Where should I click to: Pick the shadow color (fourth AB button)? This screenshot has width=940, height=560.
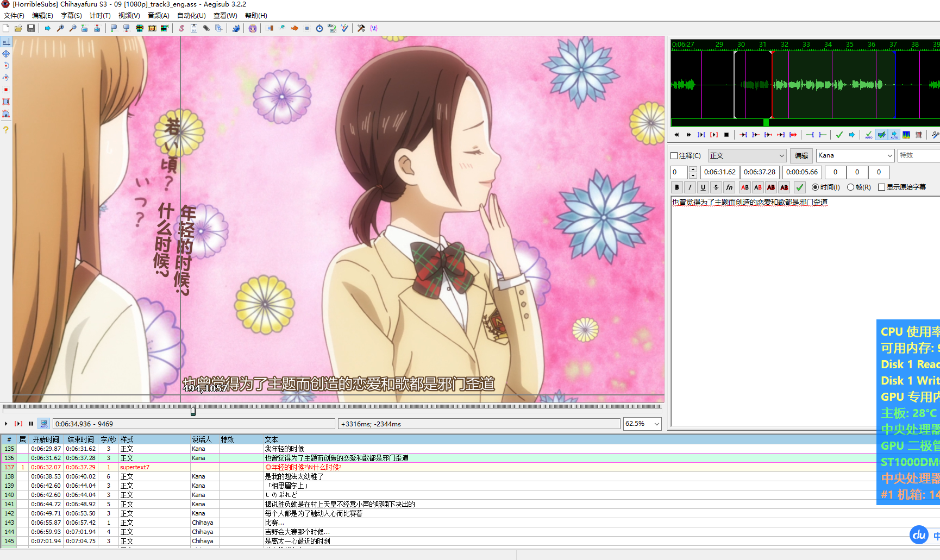[x=784, y=187]
